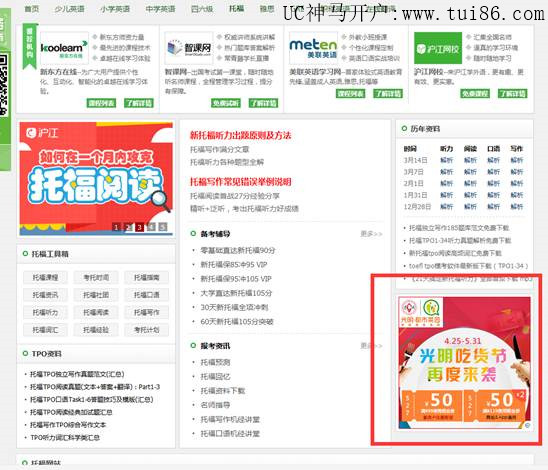548x470 pixels.
Task: Click the meten 美联英语 logo
Action: 313,48
